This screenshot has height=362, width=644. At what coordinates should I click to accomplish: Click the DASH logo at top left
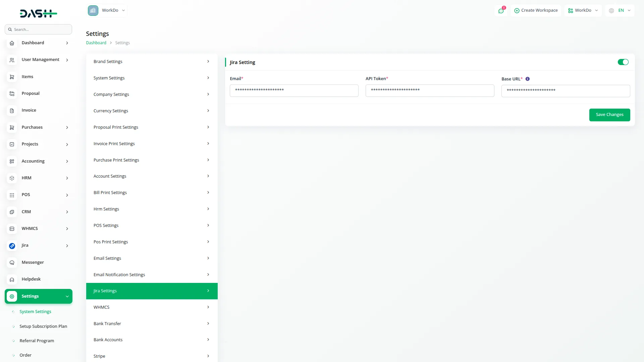[x=38, y=13]
